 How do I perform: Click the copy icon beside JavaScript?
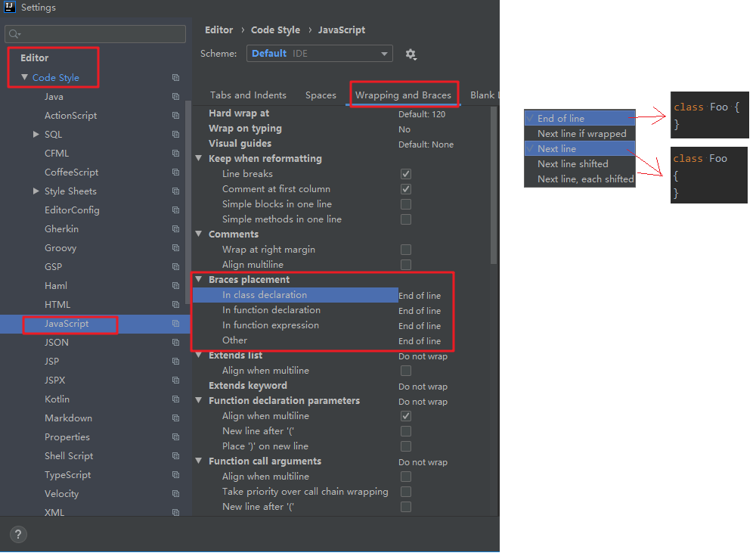click(176, 323)
